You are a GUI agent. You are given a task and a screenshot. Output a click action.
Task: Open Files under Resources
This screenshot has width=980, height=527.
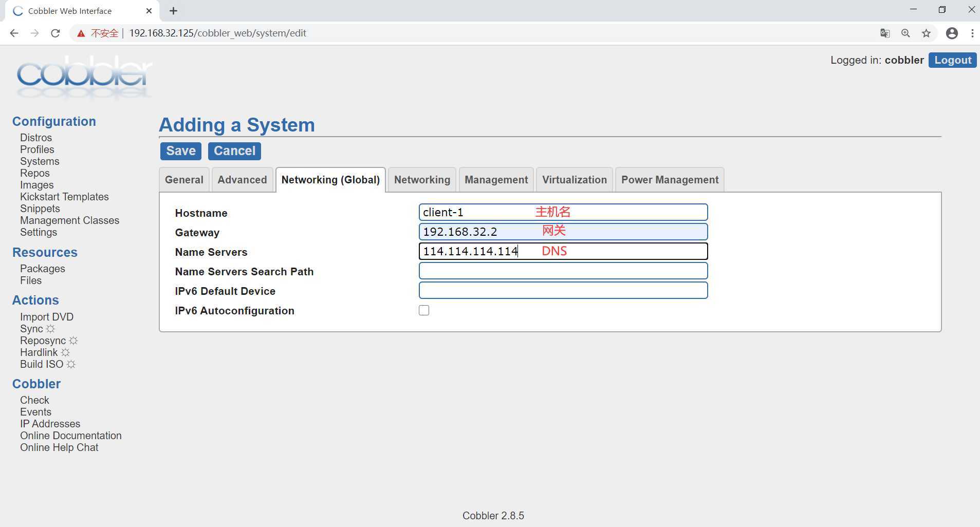click(31, 280)
